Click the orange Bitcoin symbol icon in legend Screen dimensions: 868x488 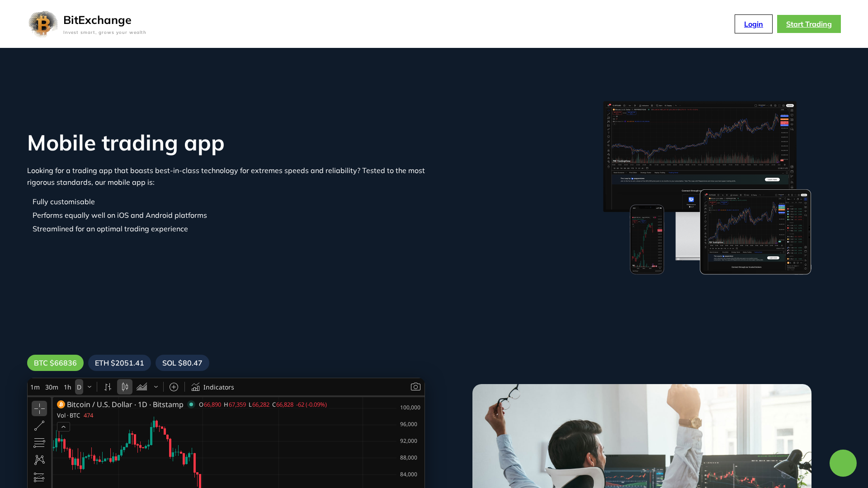pos(61,404)
